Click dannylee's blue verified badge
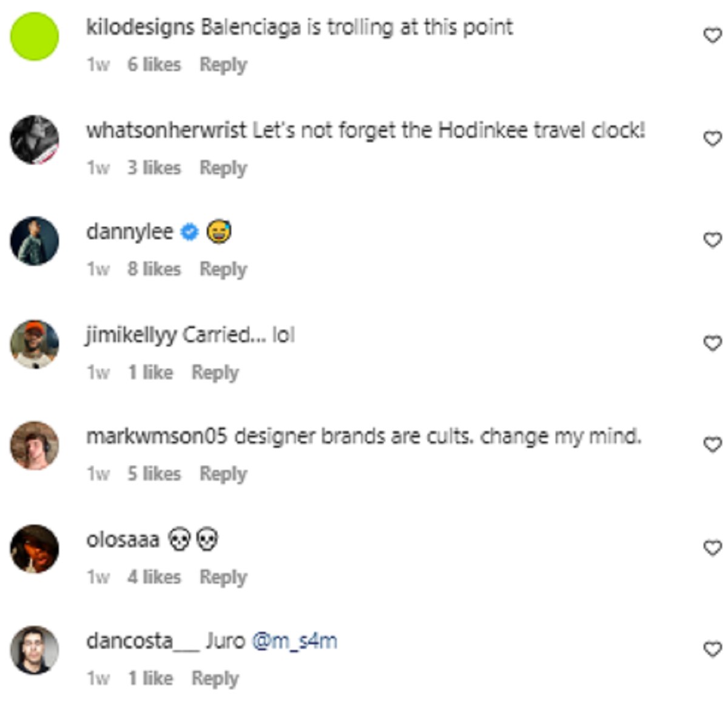Screen dimensions: 728x703 pos(190,232)
